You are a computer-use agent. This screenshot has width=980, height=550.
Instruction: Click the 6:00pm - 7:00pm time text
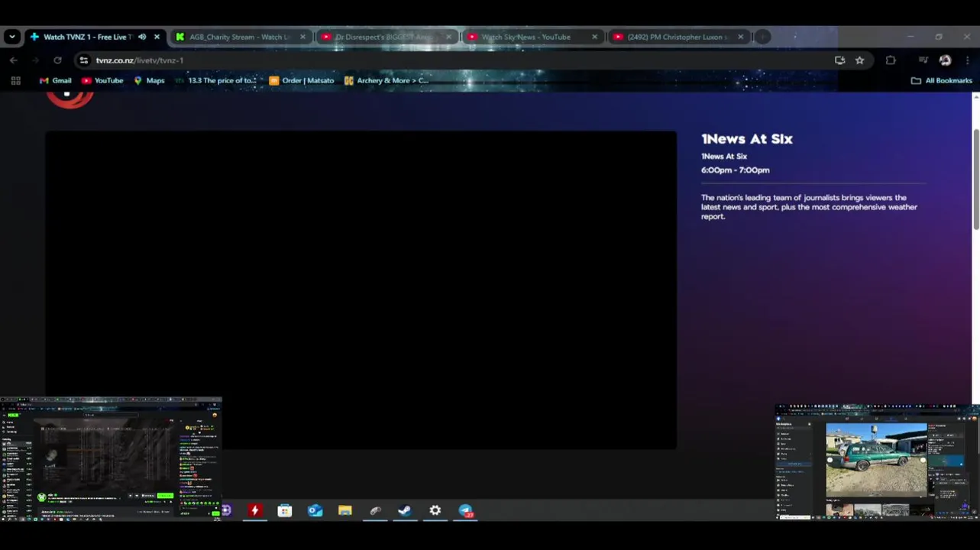tap(736, 170)
